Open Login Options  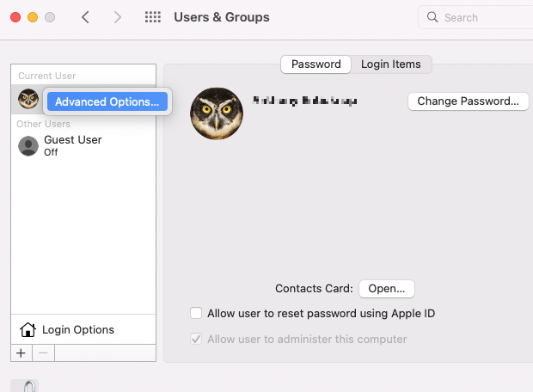(x=83, y=329)
